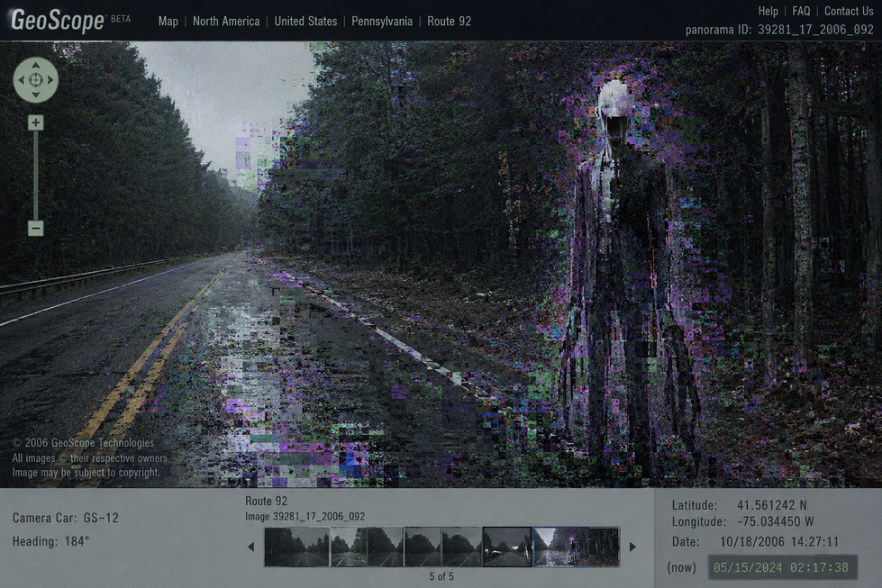Screen dimensions: 882x588
Task: Click the date 10/18/2006 14:27:11
Action: 779,541
